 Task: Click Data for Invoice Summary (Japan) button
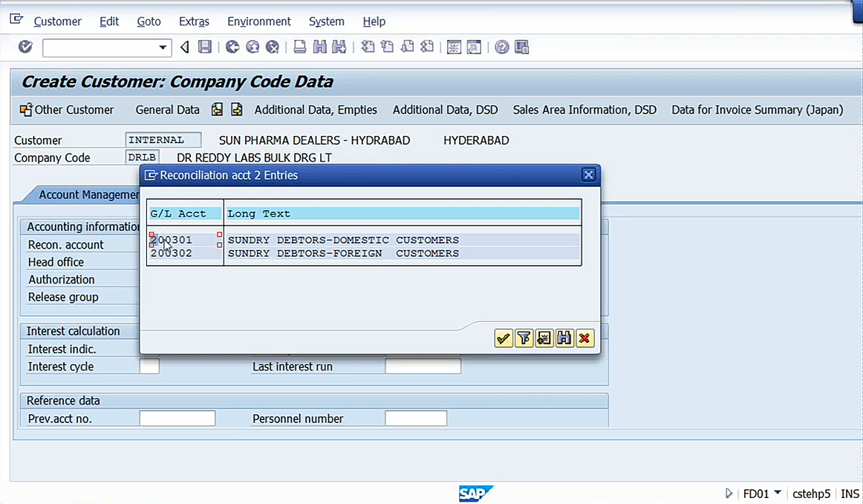pos(758,110)
